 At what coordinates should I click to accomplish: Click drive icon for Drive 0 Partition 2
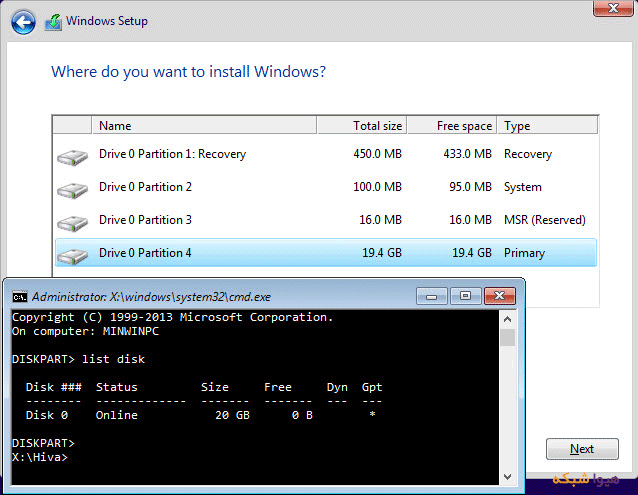(73, 189)
